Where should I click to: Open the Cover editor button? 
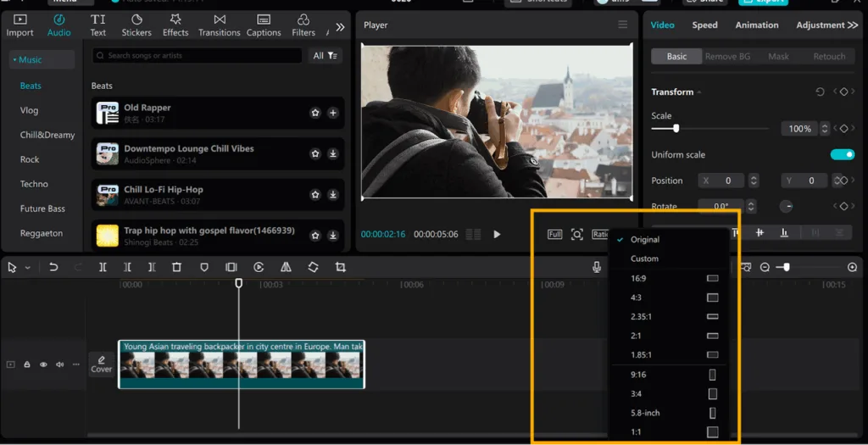pyautogui.click(x=102, y=364)
